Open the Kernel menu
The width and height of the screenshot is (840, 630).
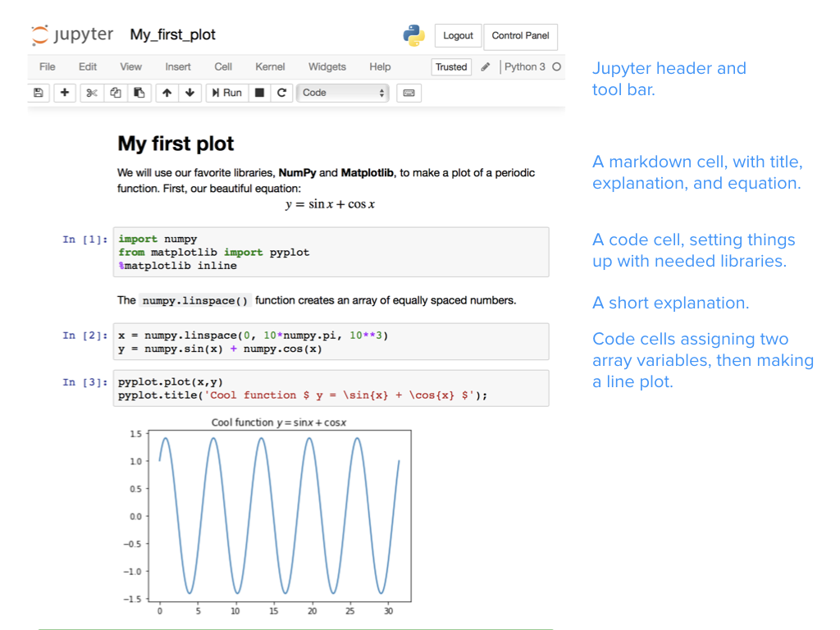tap(270, 66)
